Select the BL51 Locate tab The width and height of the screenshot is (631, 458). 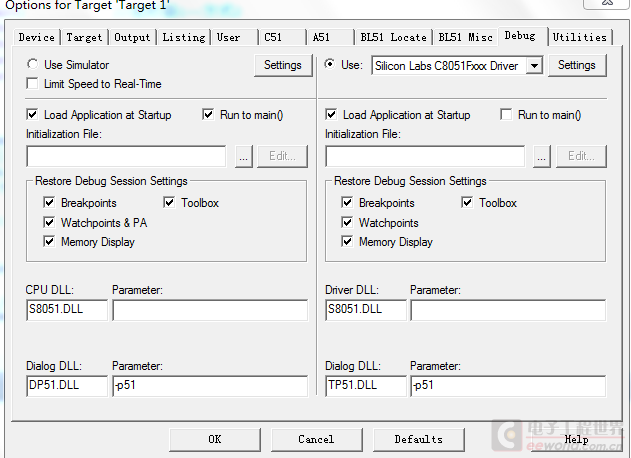click(x=394, y=37)
